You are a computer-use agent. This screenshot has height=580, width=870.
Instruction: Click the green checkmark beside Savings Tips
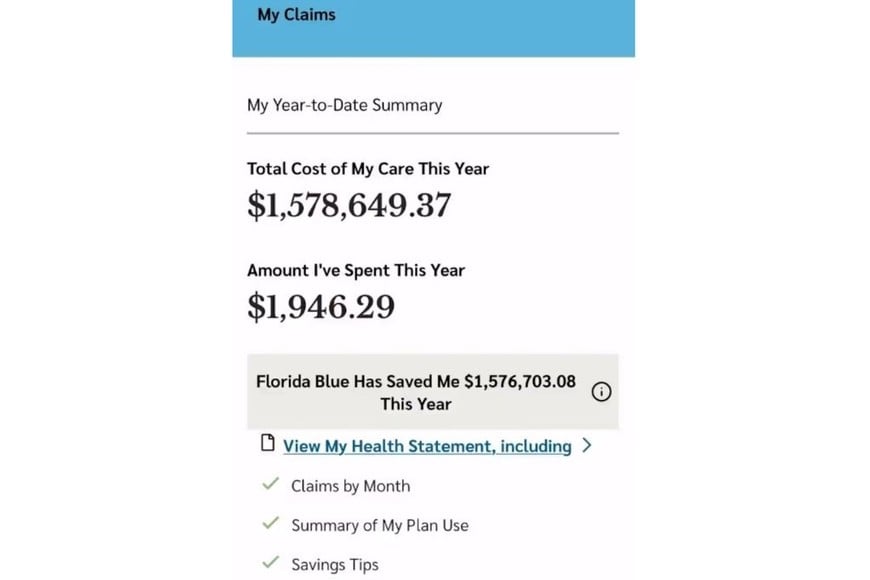point(269,563)
